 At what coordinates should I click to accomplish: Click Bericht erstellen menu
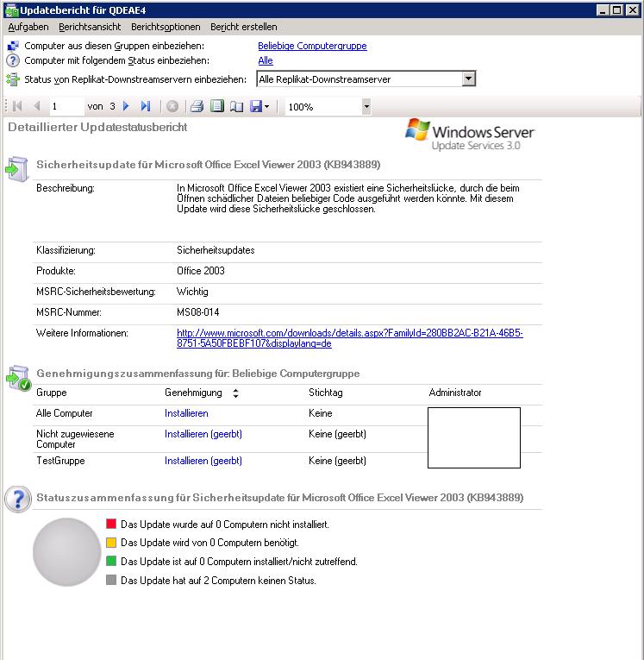(x=244, y=27)
